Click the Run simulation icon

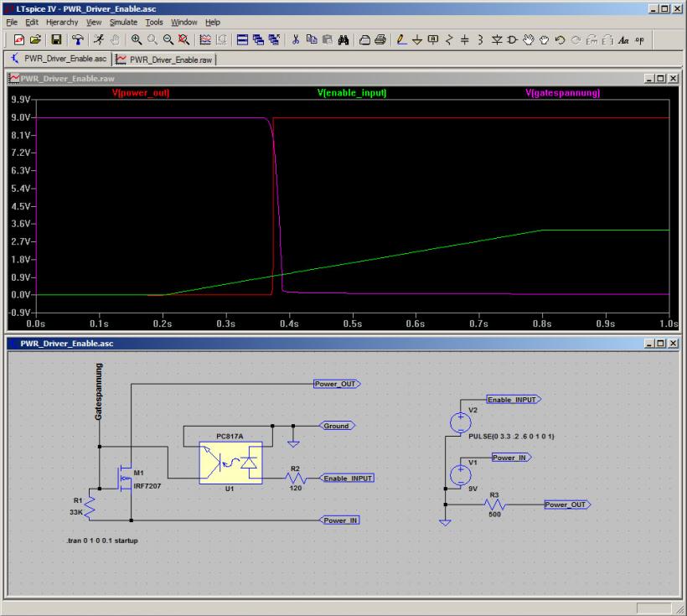click(99, 39)
